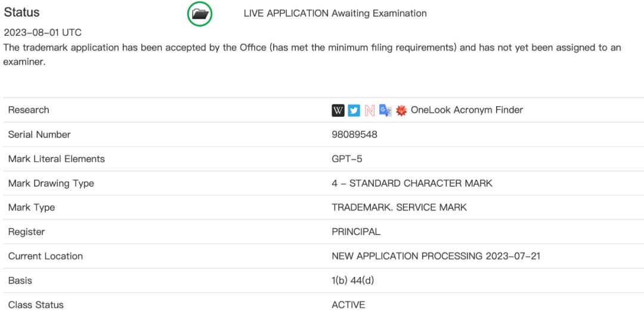Select the 2023-08-01 UTC date
The image size is (644, 312).
(x=43, y=32)
